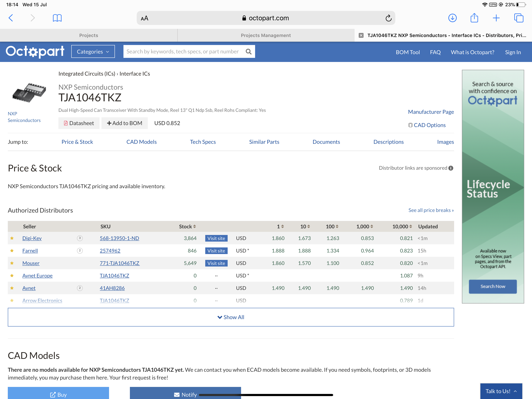
Task: Click the Mouser gold star
Action: tap(12, 263)
